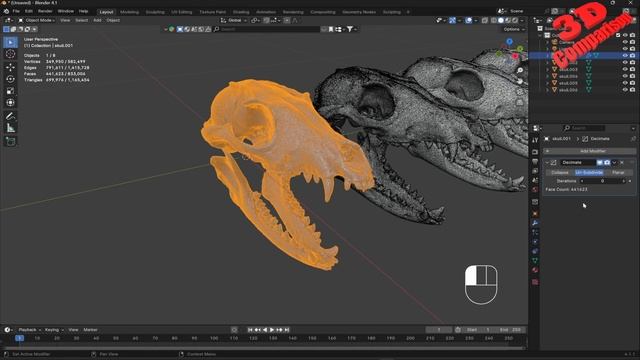Switch to the Texture Paint workspace tab
640x360 pixels.
[x=212, y=12]
